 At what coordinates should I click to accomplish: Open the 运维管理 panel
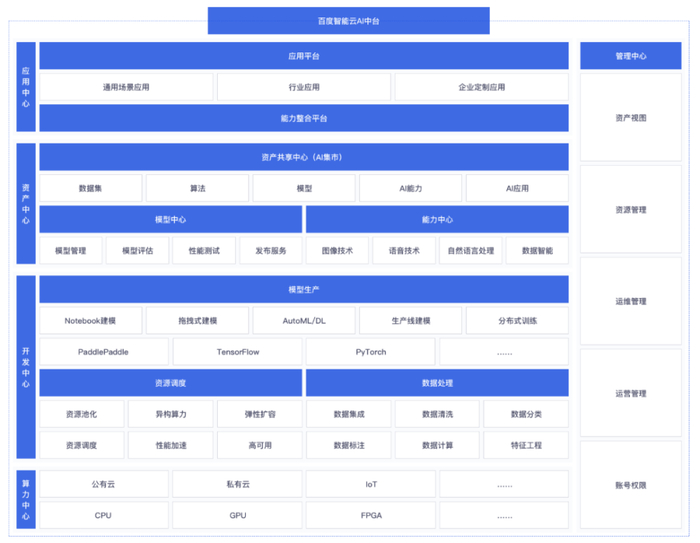[x=631, y=301]
